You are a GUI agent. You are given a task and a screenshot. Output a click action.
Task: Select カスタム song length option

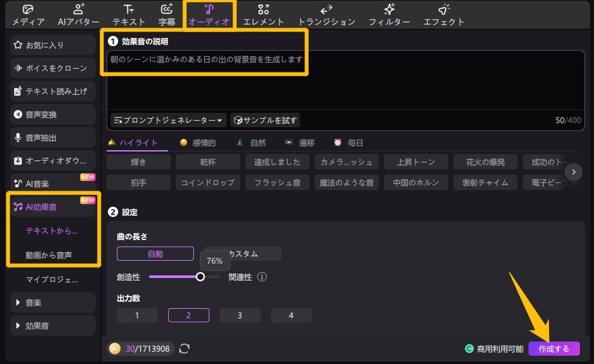[x=244, y=254]
